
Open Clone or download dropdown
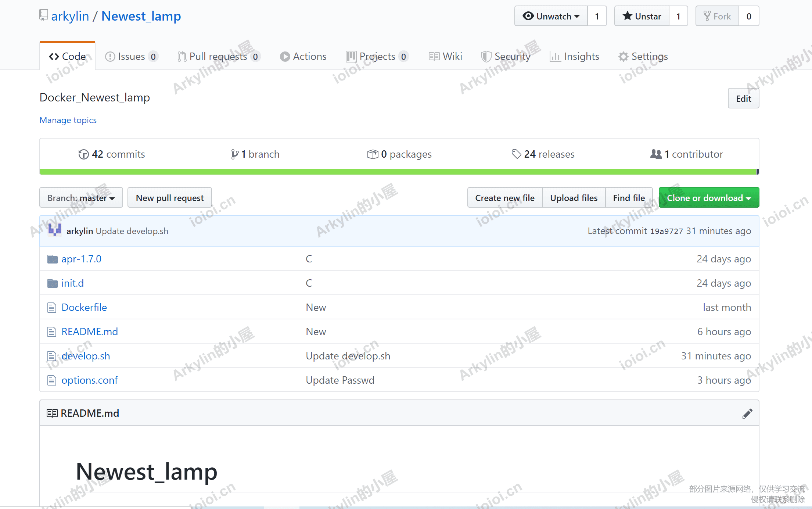click(709, 198)
